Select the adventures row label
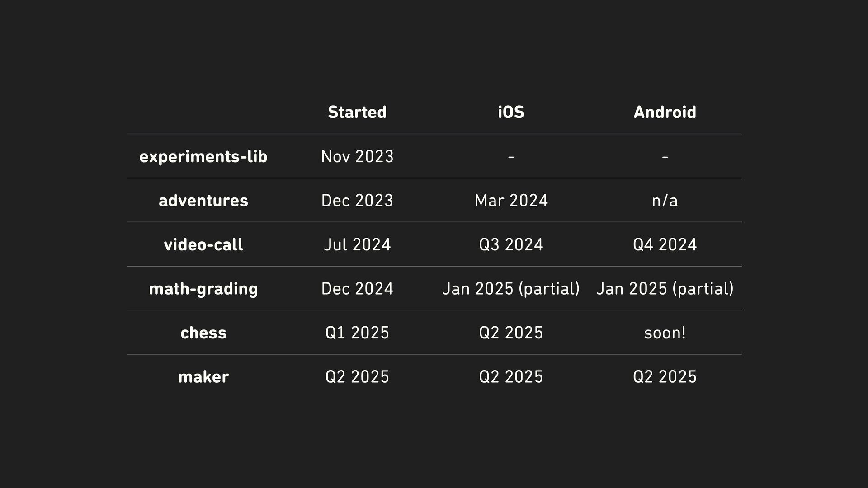The image size is (868, 488). pyautogui.click(x=203, y=200)
